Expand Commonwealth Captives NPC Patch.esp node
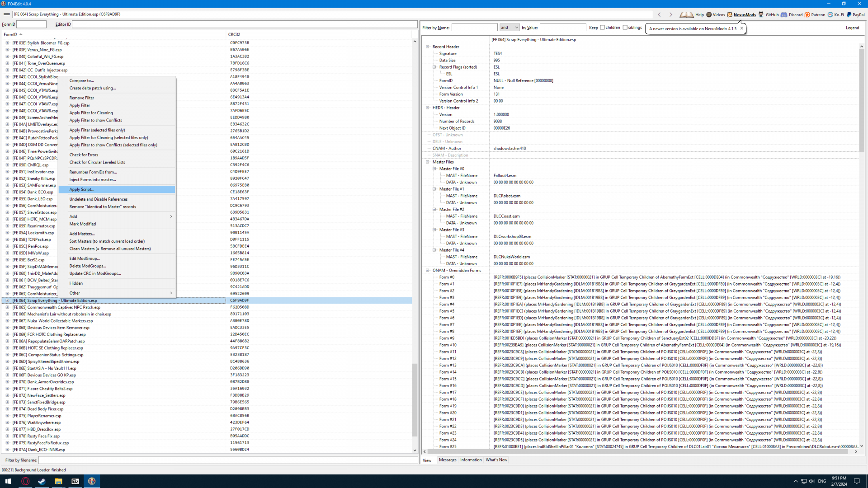Image resolution: width=868 pixels, height=488 pixels. (x=7, y=307)
